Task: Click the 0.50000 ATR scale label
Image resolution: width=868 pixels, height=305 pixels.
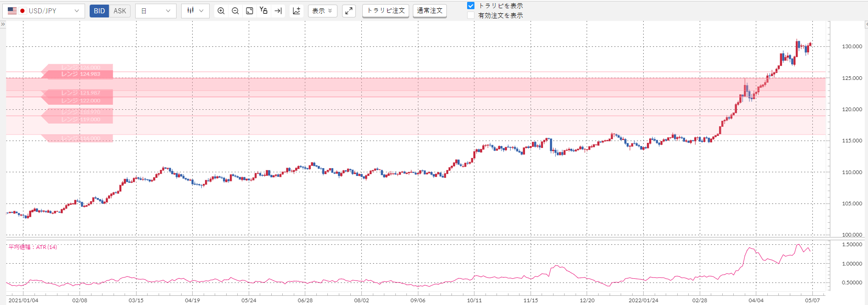Action: (852, 282)
